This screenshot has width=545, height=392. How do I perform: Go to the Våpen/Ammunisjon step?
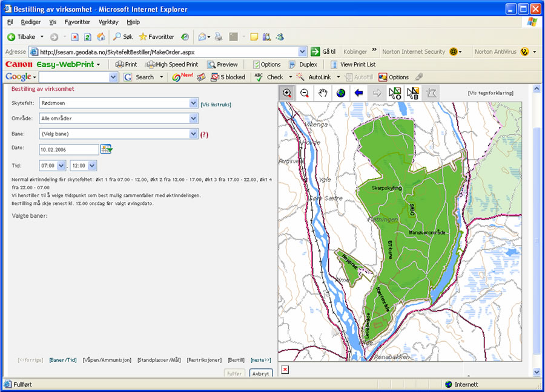coord(107,360)
